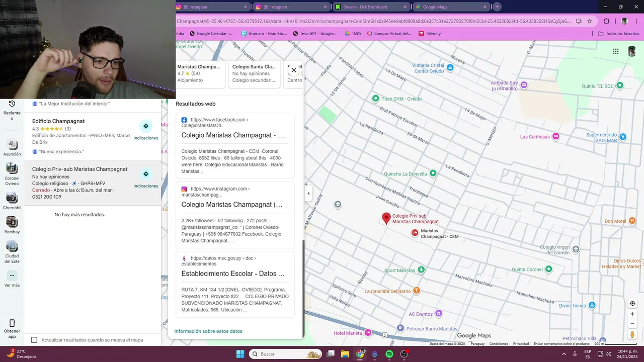
Task: Click the Quinta Coronel marker
Action: click(549, 269)
